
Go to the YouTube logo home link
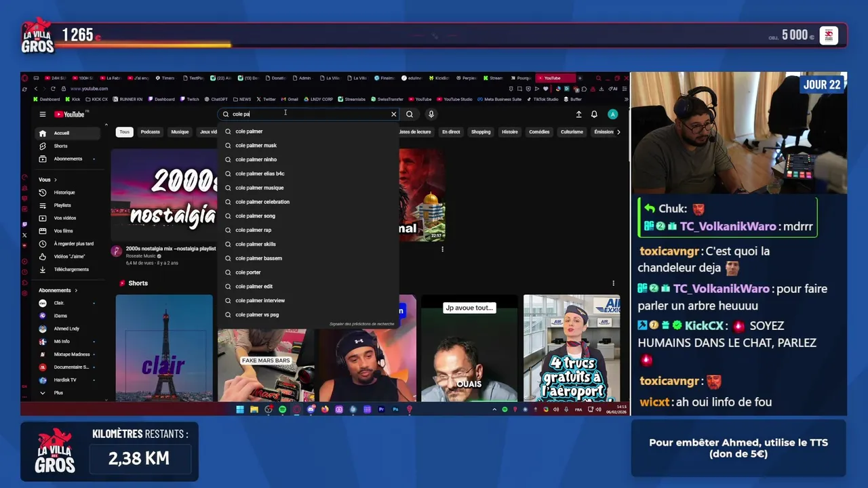[x=69, y=115]
